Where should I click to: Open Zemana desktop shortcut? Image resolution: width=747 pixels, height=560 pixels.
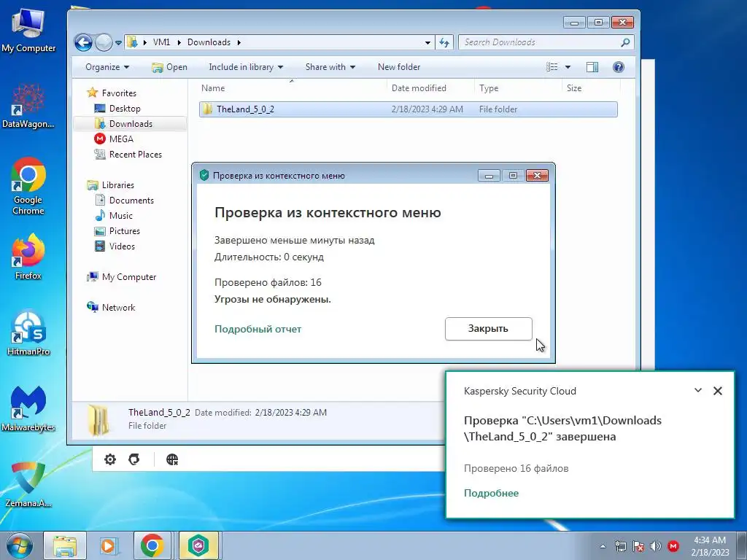[x=28, y=484]
